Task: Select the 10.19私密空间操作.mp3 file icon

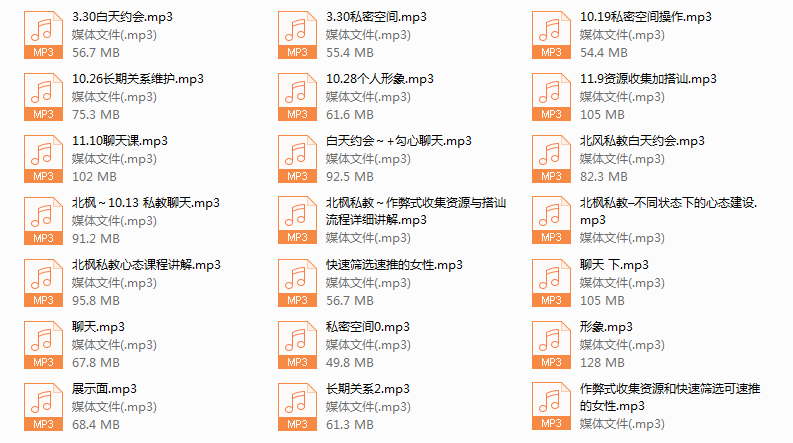Action: pyautogui.click(x=551, y=35)
